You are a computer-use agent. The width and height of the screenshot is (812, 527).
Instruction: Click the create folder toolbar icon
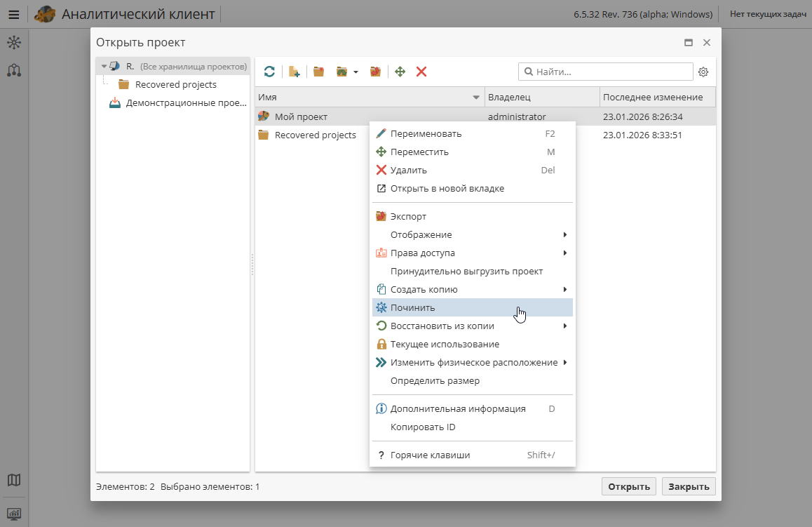[318, 71]
